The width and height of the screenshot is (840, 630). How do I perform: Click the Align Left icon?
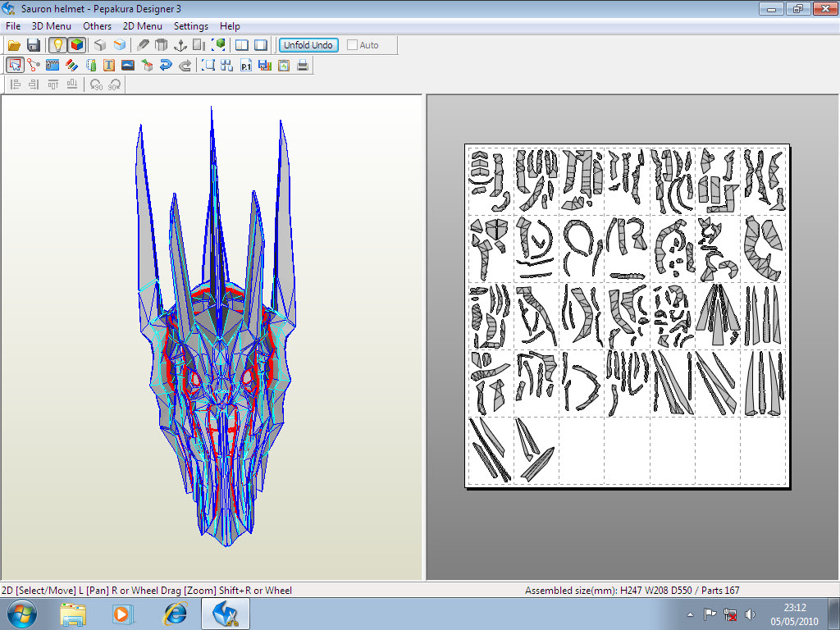tap(15, 84)
